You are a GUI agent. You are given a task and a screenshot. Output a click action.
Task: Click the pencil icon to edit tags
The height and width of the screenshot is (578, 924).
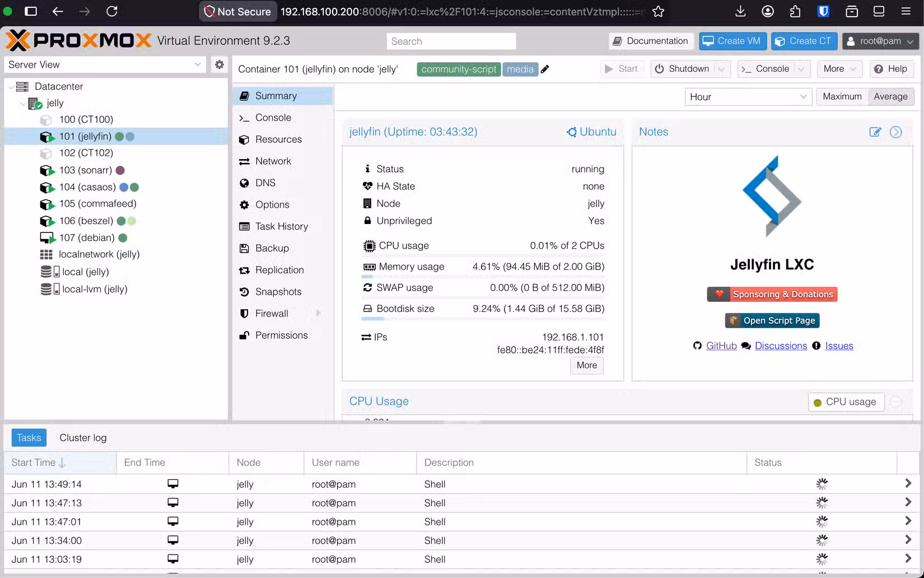click(x=545, y=69)
